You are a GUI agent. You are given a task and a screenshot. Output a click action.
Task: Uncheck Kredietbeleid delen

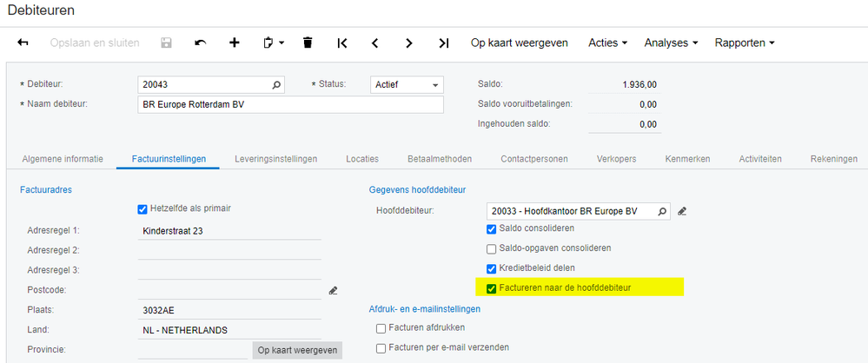(x=491, y=269)
